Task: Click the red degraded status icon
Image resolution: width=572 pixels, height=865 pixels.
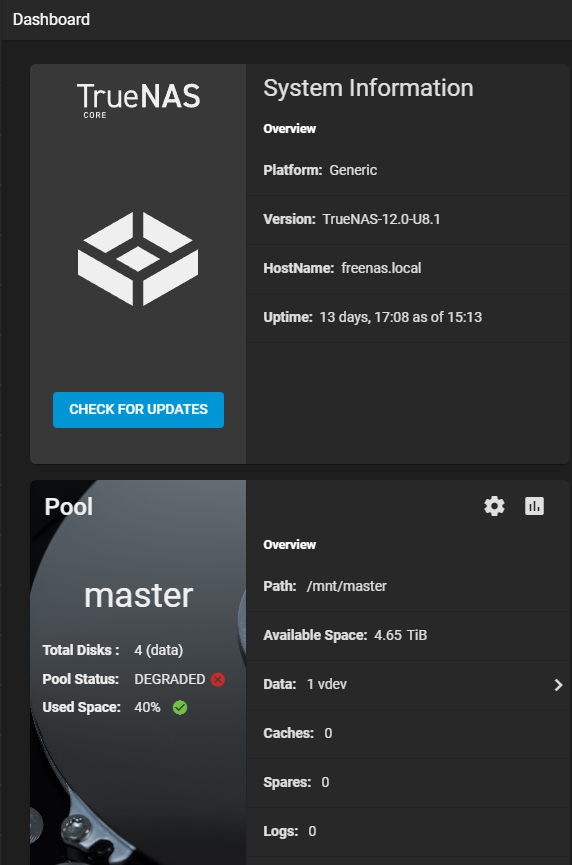Action: coord(218,679)
